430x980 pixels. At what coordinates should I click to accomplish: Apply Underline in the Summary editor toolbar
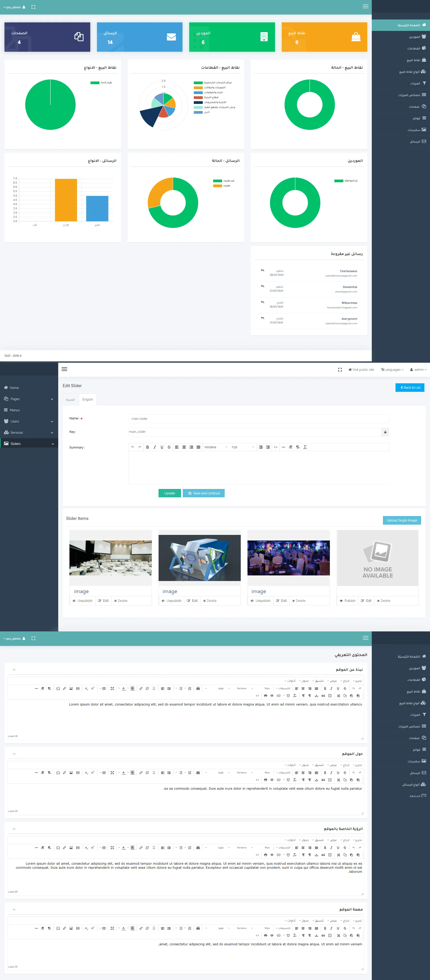(162, 447)
